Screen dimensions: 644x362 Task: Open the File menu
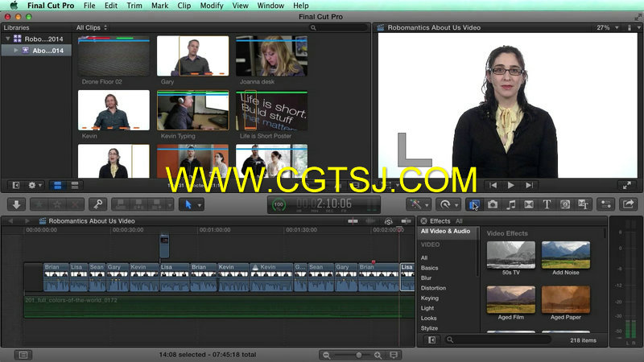[x=89, y=6]
